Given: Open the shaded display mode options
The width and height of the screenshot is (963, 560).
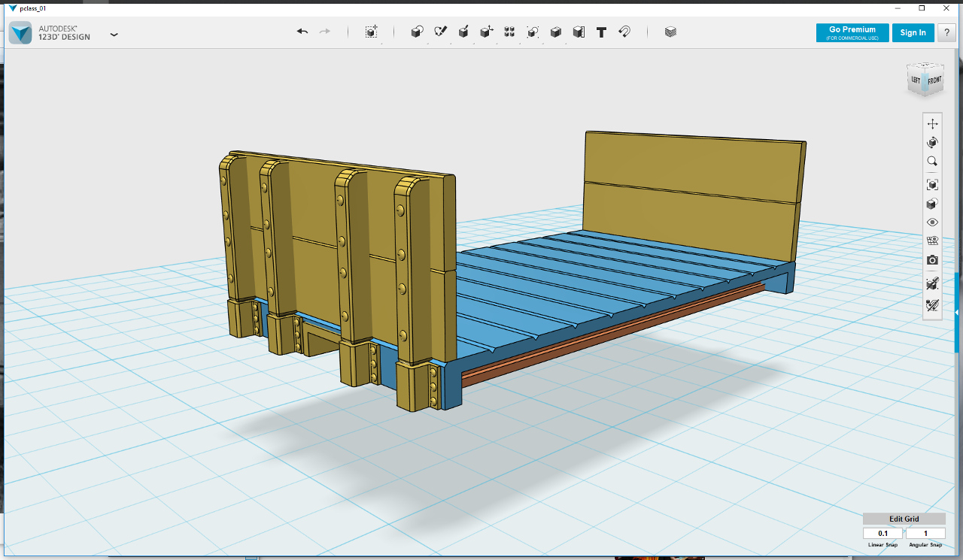Looking at the screenshot, I should [932, 204].
